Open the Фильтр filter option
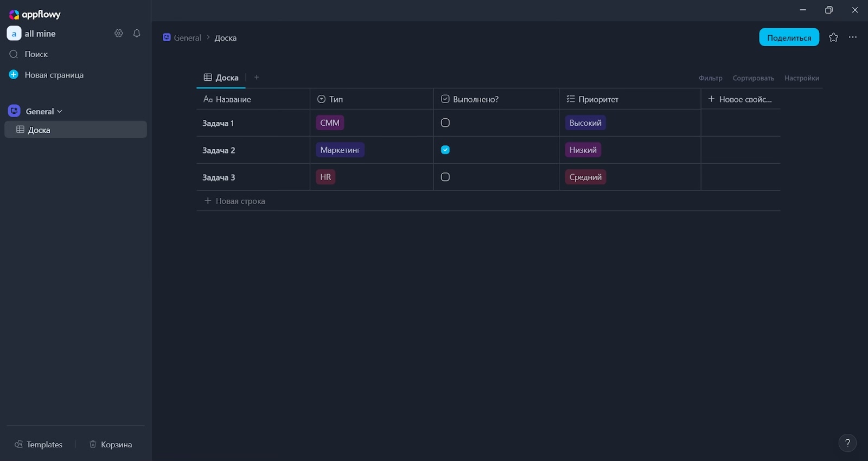The height and width of the screenshot is (461, 868). point(710,78)
